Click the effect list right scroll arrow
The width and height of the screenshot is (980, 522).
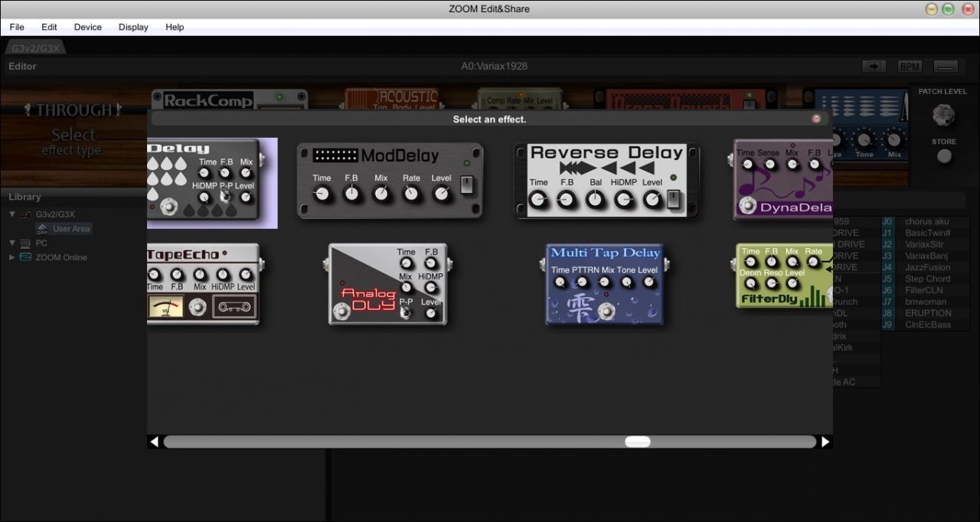[825, 442]
